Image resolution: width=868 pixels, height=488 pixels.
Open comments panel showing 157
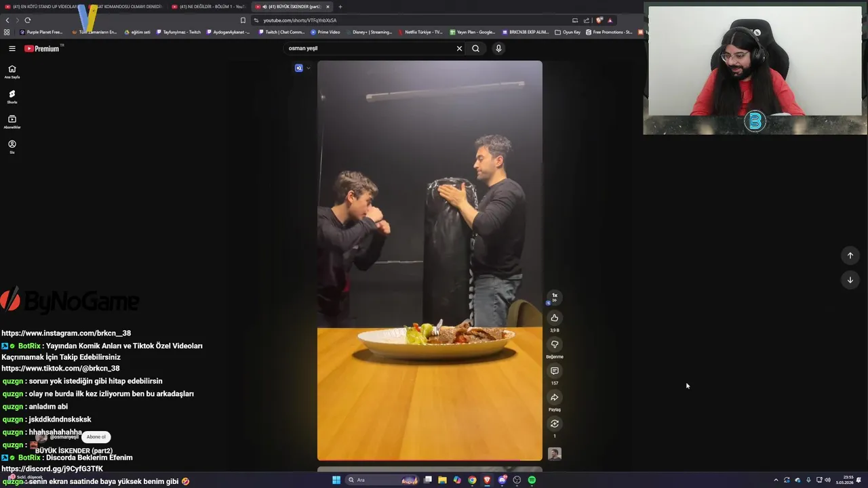(x=555, y=371)
